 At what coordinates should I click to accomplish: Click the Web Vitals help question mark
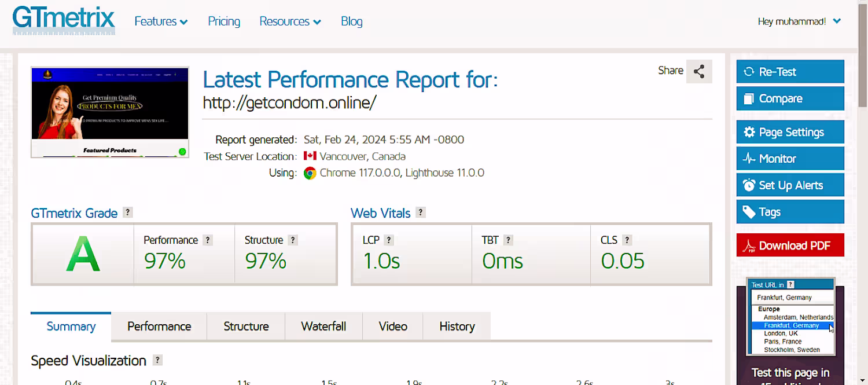pos(421,212)
